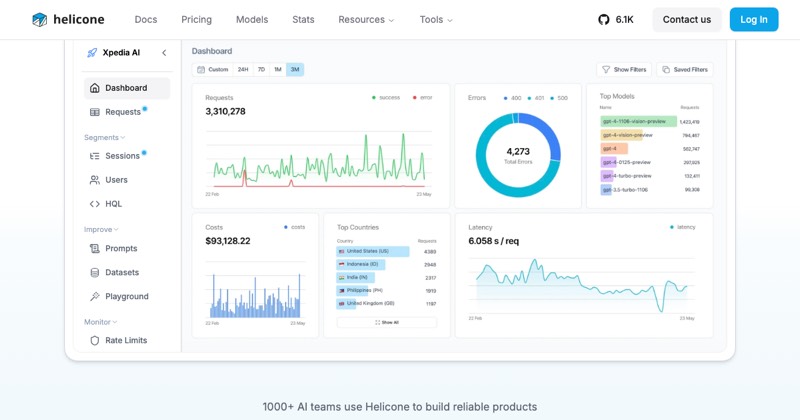
Task: Select the HQL code brackets icon
Action: [95, 204]
